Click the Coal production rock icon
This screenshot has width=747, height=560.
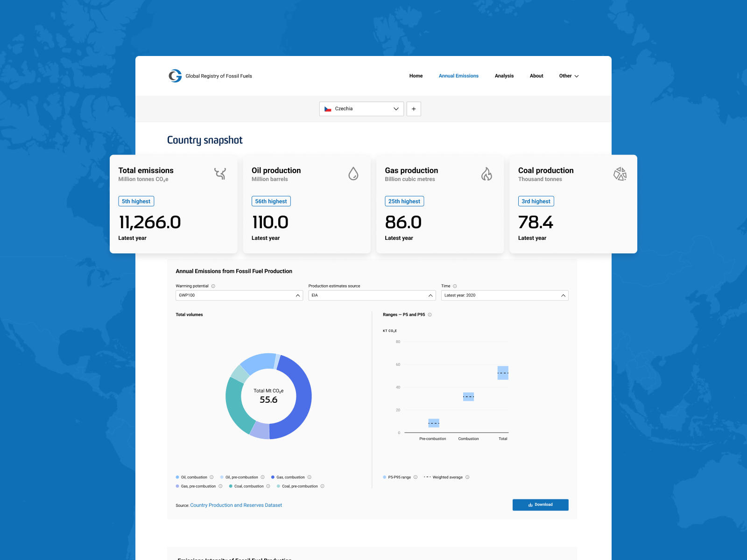620,174
